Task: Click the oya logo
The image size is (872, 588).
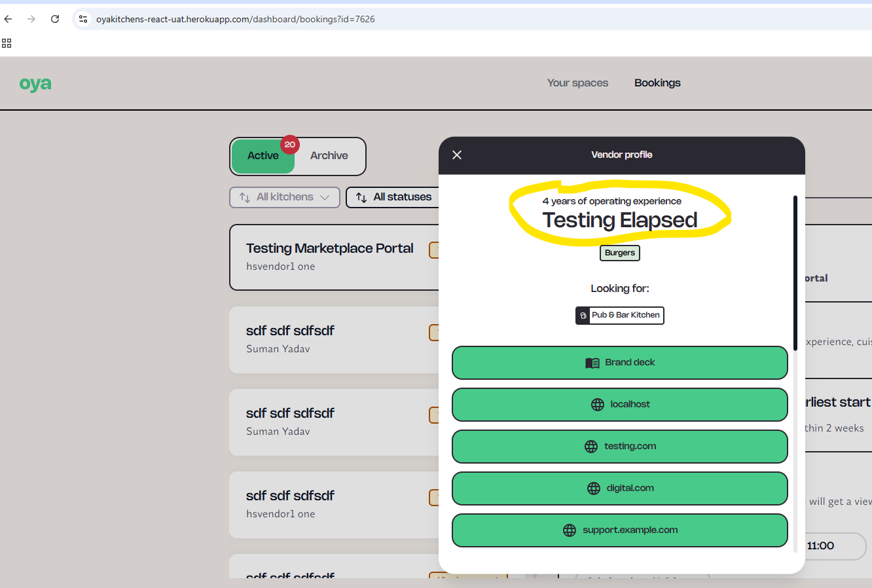Action: pyautogui.click(x=35, y=84)
